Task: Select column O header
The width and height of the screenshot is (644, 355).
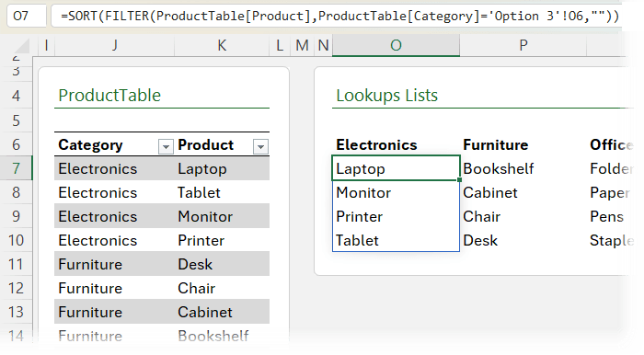Action: click(396, 45)
